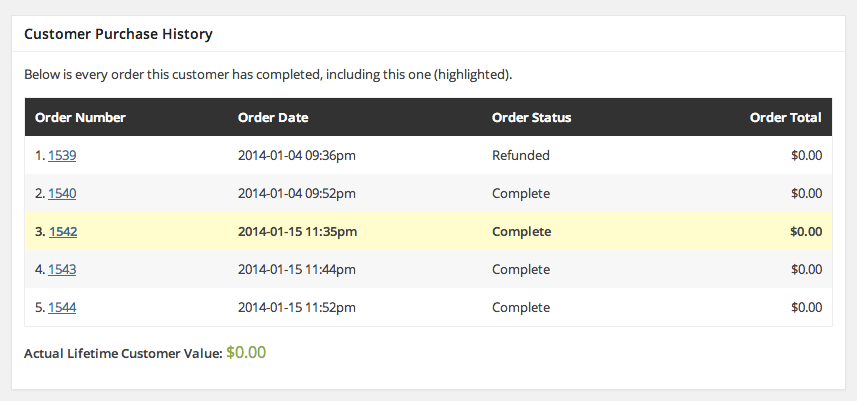Open order link 1539
This screenshot has width=857, height=401.
point(62,156)
